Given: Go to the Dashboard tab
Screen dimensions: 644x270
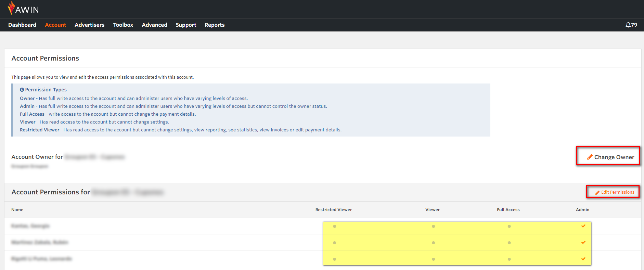Looking at the screenshot, I should (22, 25).
